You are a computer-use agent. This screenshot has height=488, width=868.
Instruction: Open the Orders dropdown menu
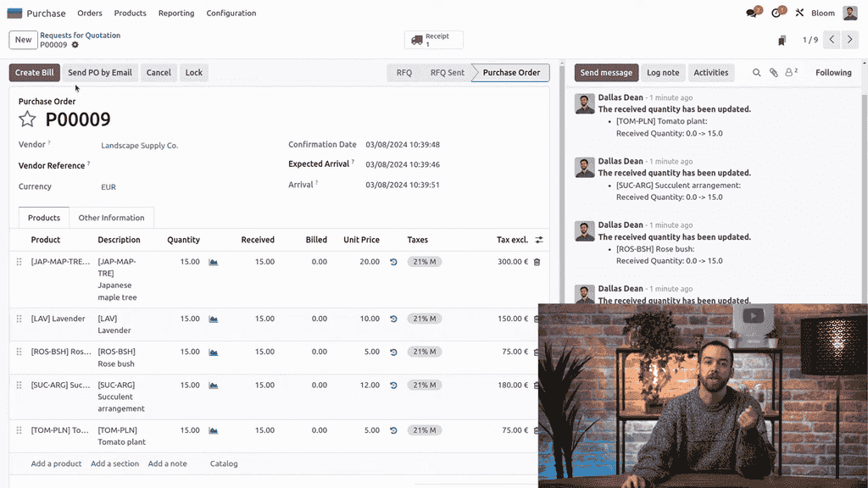90,14
